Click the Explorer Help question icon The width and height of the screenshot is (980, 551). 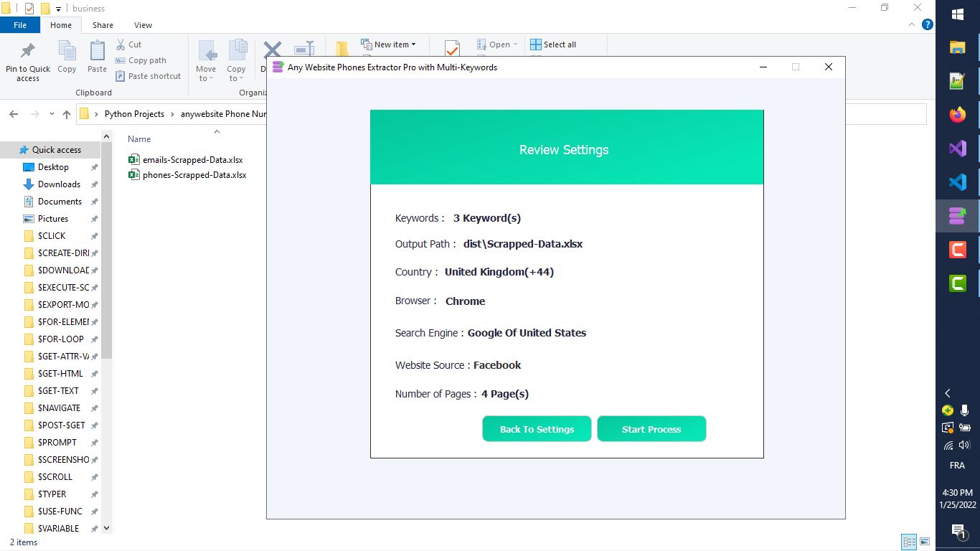(927, 24)
